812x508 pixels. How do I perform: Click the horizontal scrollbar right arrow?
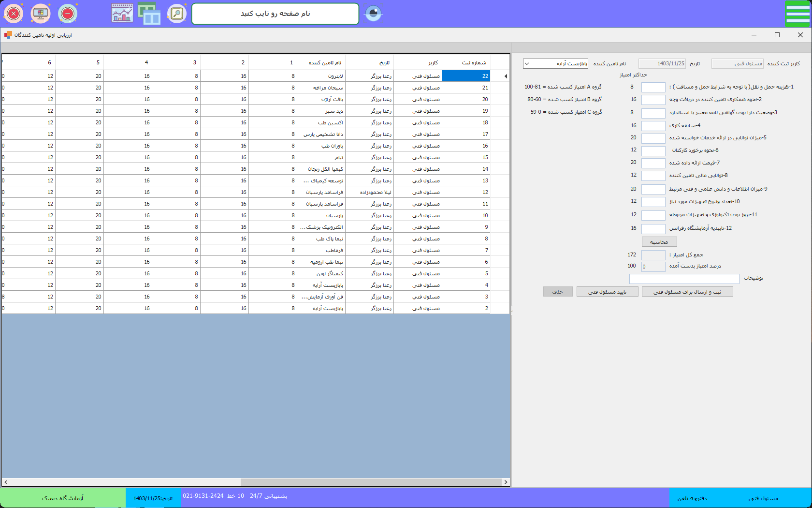tap(506, 482)
